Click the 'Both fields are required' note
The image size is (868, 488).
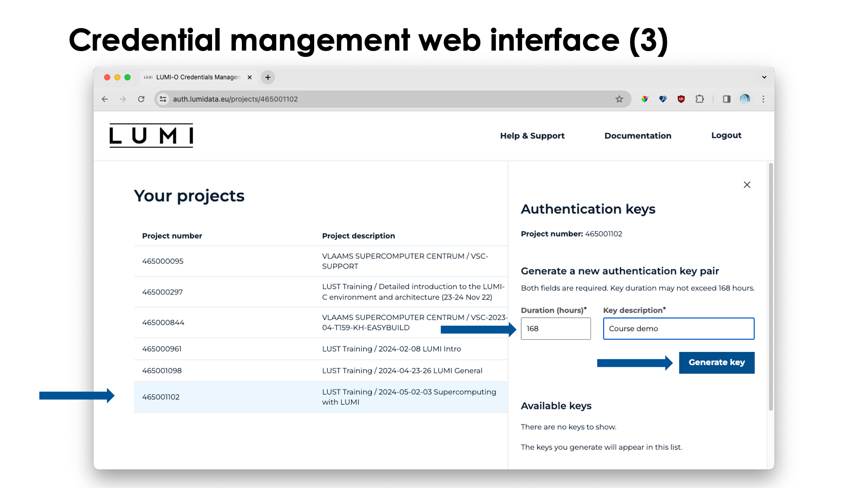(637, 288)
